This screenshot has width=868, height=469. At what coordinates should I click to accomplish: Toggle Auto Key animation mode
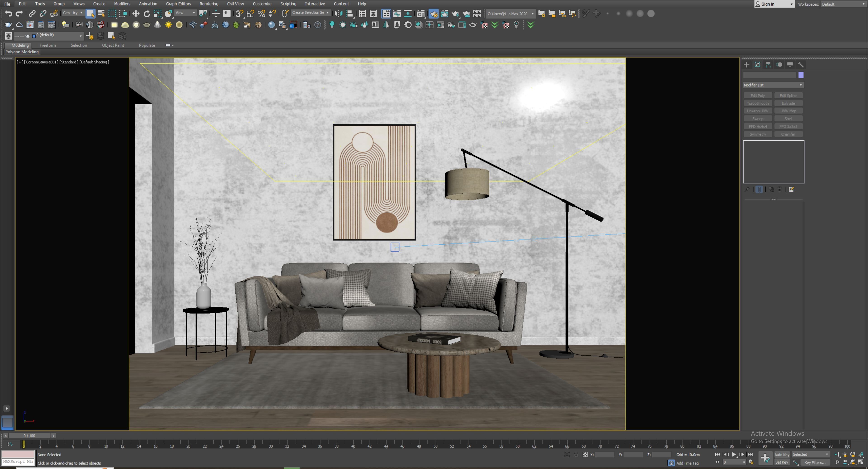(782, 455)
